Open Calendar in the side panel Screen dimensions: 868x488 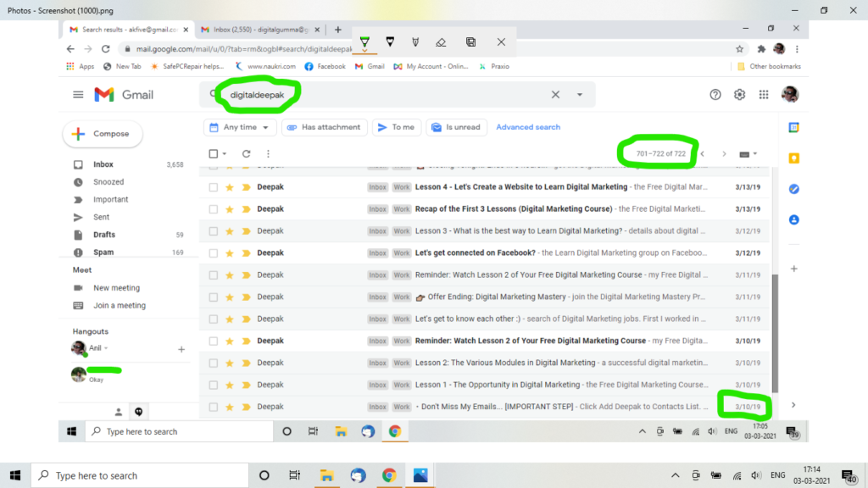tap(795, 125)
